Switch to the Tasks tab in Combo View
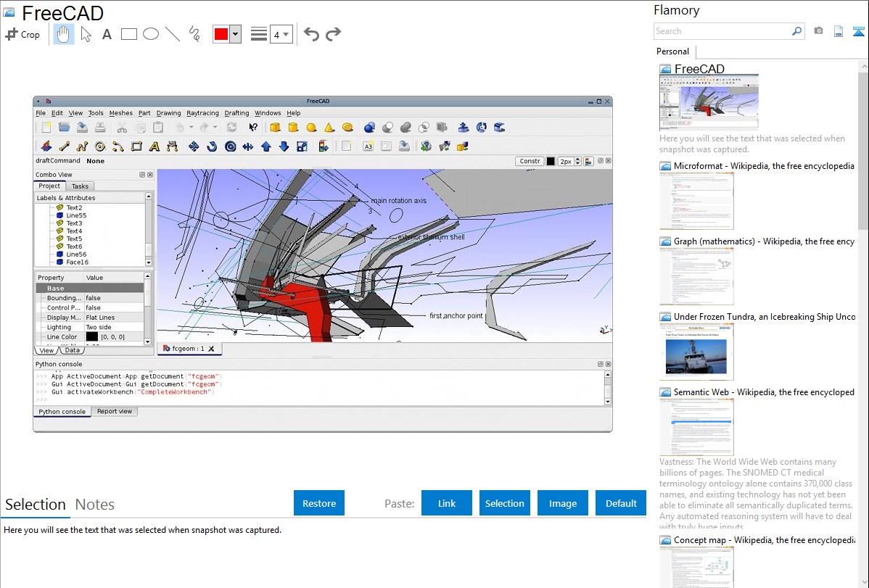 click(80, 186)
